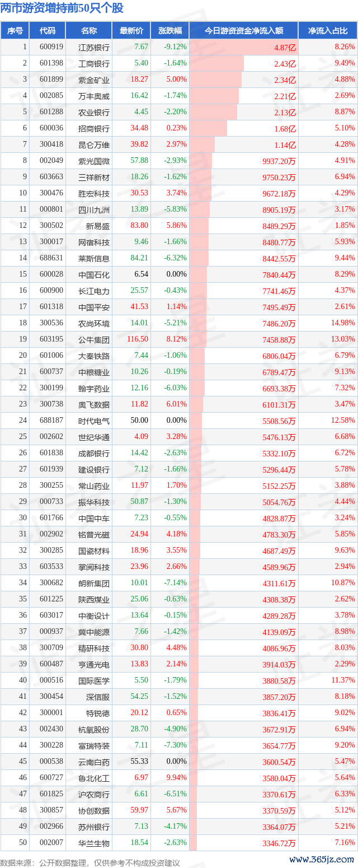Select stock name 亨通光电
The width and height of the screenshot is (358, 868).
(x=95, y=665)
